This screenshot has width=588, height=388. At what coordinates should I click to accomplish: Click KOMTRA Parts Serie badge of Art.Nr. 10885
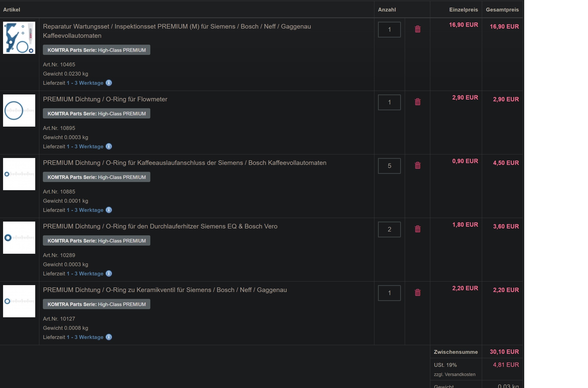click(96, 177)
